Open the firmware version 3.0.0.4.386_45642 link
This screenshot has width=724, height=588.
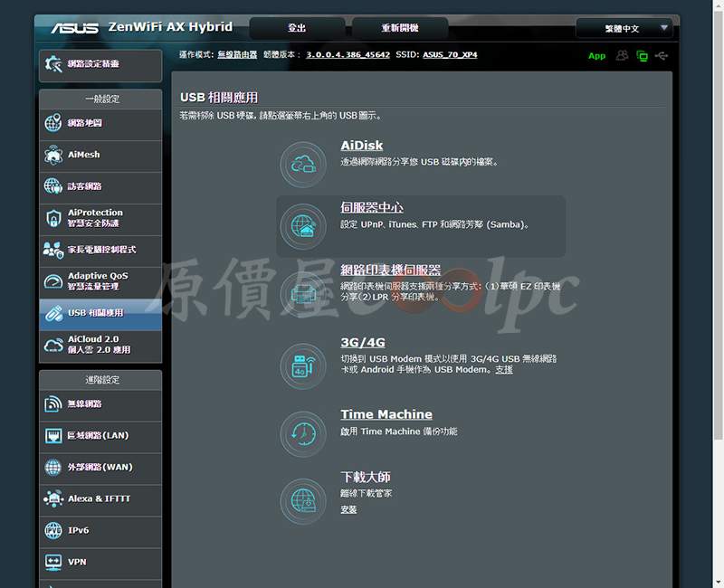point(348,55)
